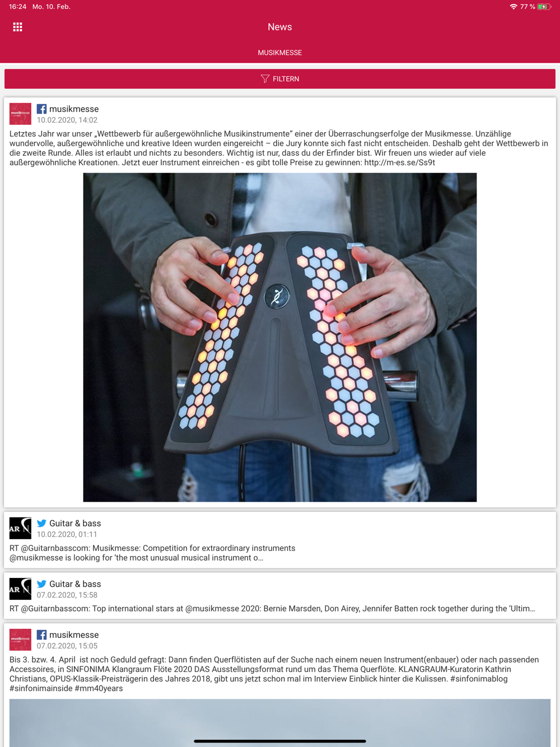Open the musikmesse avatar on the top post
The width and height of the screenshot is (560, 747).
[x=20, y=114]
